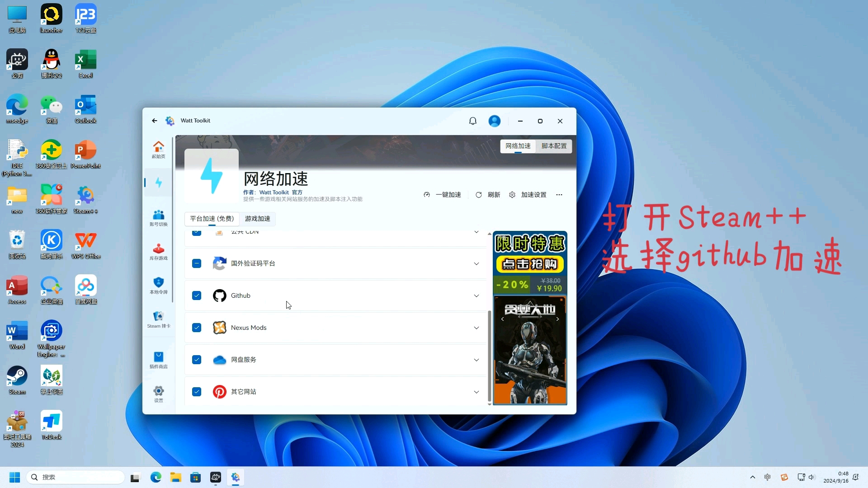
Task: Toggle the partially visible 公共 CDN checkbox
Action: click(197, 233)
